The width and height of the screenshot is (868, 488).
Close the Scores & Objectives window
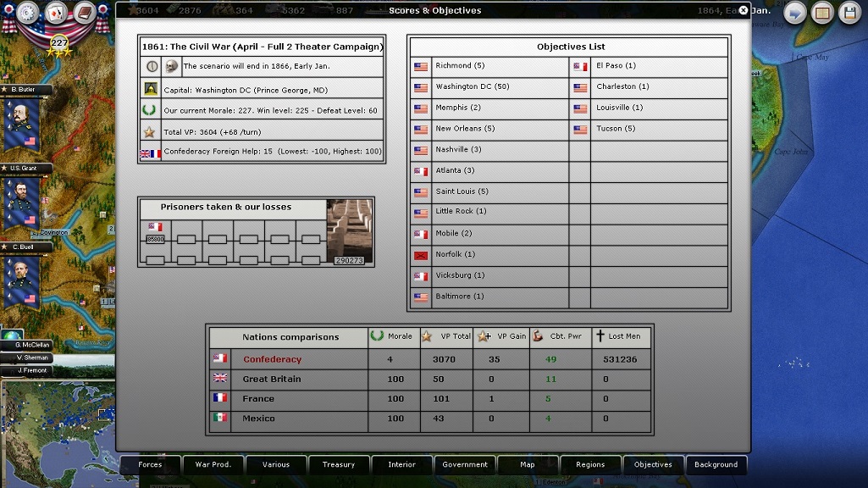[x=744, y=11]
